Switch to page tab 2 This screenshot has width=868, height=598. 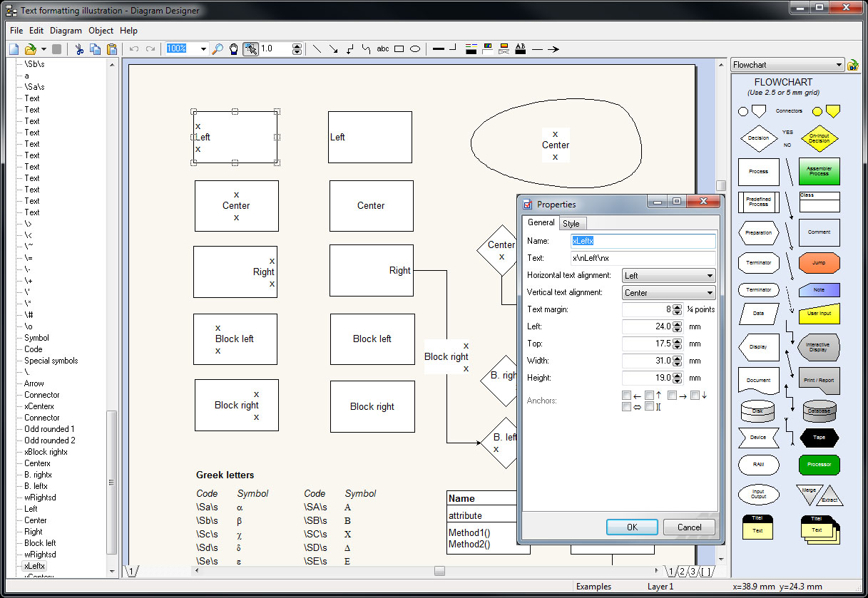coord(682,572)
